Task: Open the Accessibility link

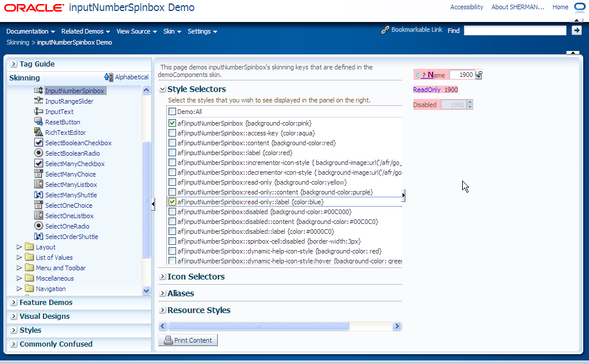Action: pos(467,7)
